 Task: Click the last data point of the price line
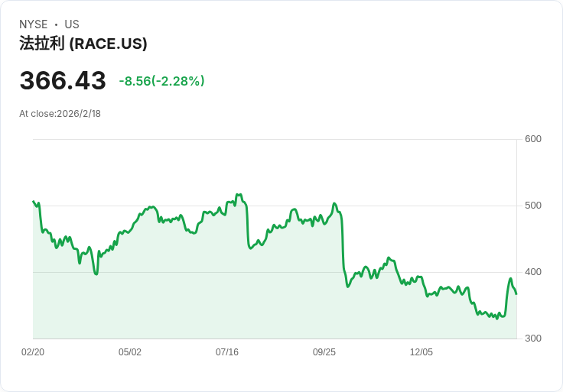(x=516, y=293)
